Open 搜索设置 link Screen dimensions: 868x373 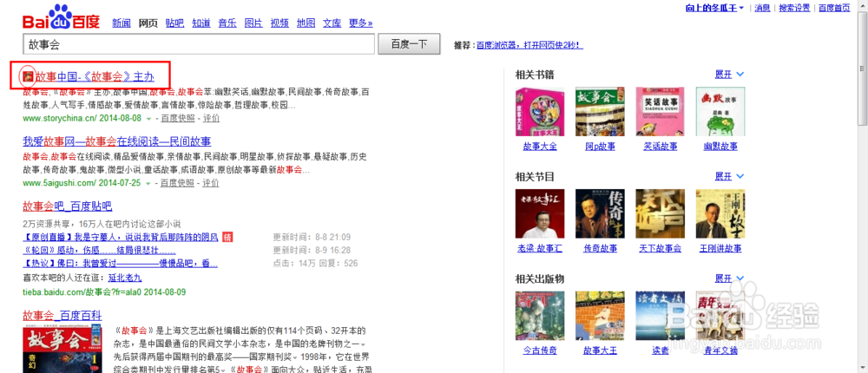point(794,8)
